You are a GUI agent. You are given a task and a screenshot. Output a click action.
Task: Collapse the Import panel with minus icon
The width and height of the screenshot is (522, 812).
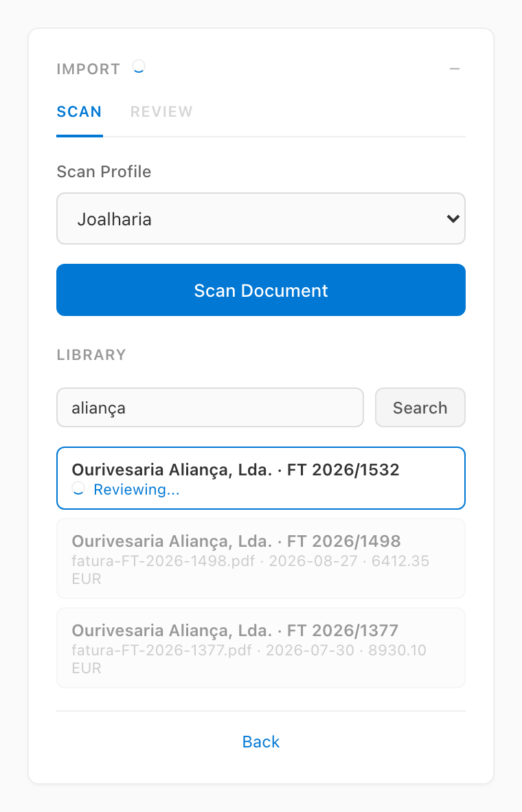455,69
